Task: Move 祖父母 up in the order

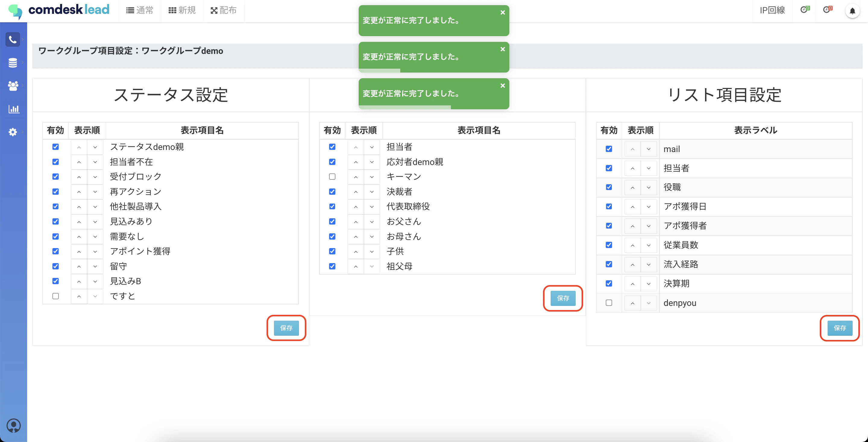Action: pos(356,266)
